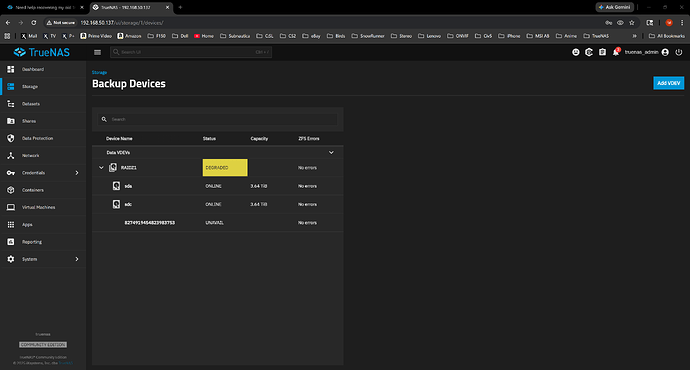The height and width of the screenshot is (370, 690).
Task: Click the Add VDEV button
Action: [668, 83]
